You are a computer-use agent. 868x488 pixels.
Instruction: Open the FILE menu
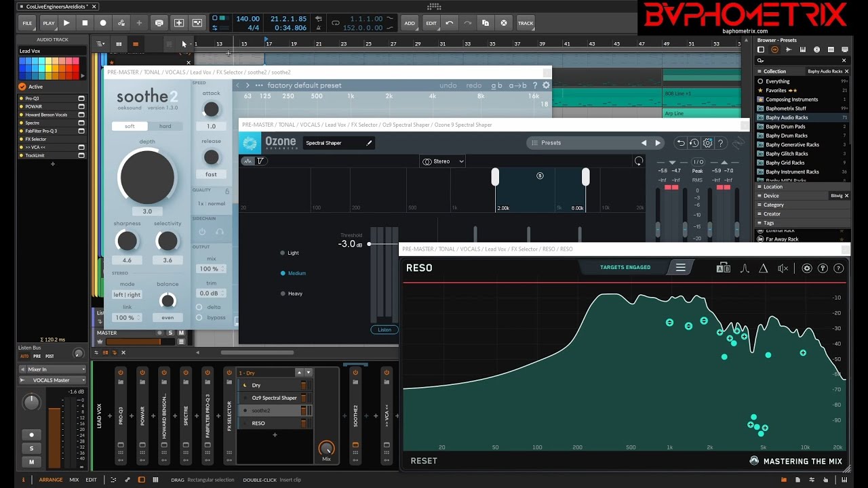(27, 23)
